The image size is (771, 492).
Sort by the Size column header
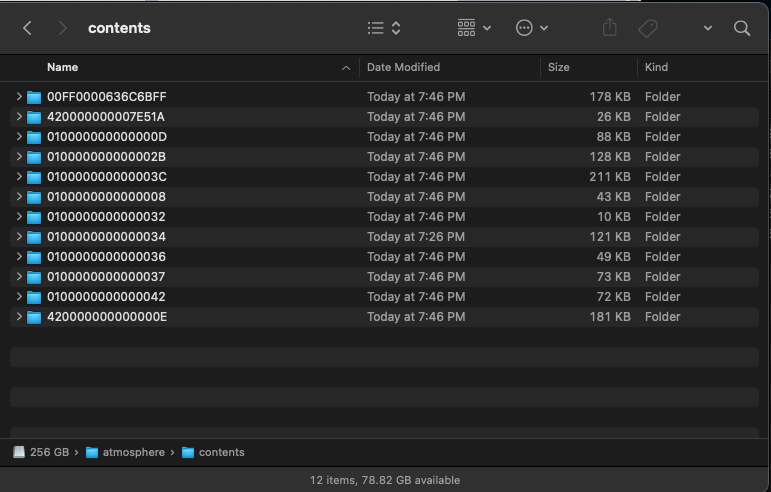click(x=559, y=67)
